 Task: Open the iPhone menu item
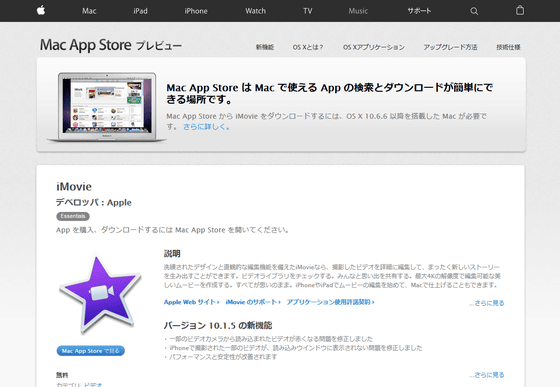[x=196, y=11]
